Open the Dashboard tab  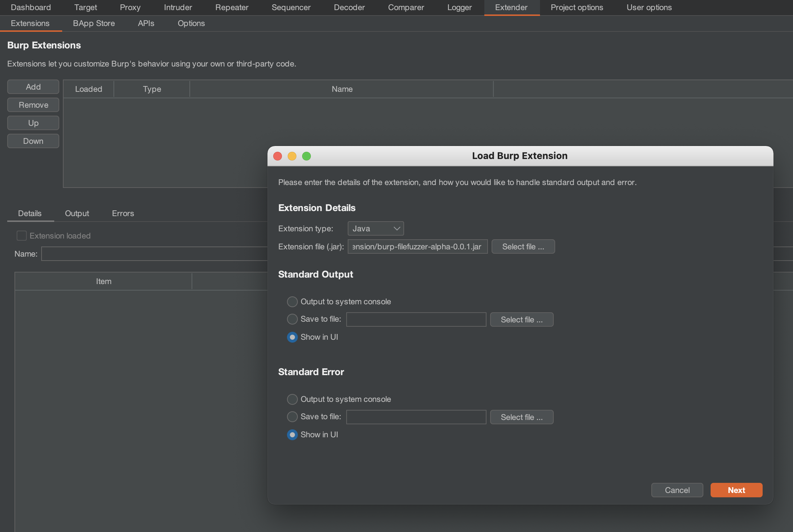click(x=31, y=7)
